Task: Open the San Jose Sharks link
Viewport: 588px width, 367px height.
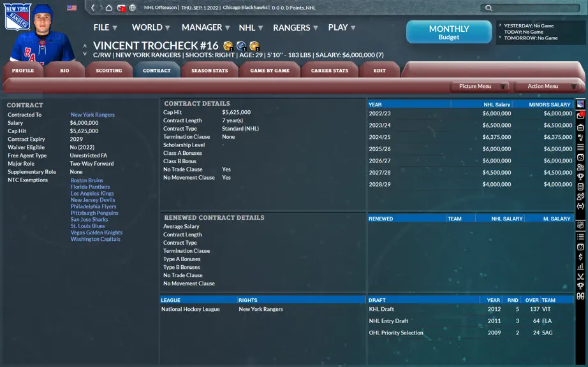Action: point(89,219)
